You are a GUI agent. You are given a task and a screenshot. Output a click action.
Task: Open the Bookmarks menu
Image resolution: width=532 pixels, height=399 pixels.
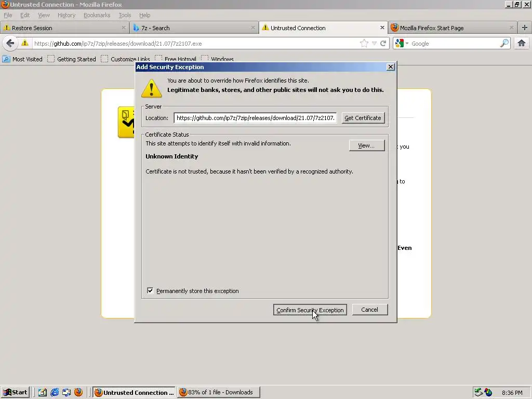[x=97, y=15]
